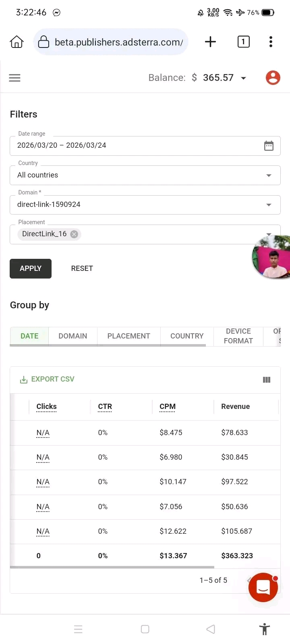Open the browser tab switcher
The width and height of the screenshot is (290, 644).
tap(243, 42)
